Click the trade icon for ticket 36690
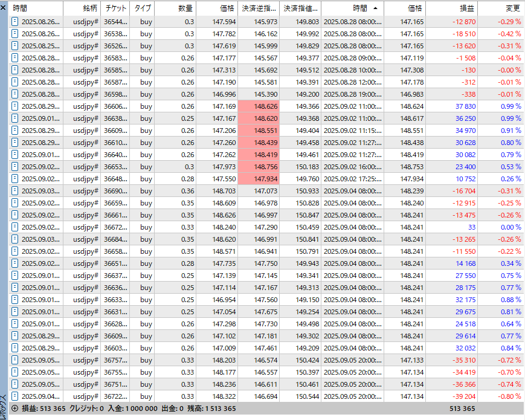The image size is (525, 420). [x=14, y=191]
